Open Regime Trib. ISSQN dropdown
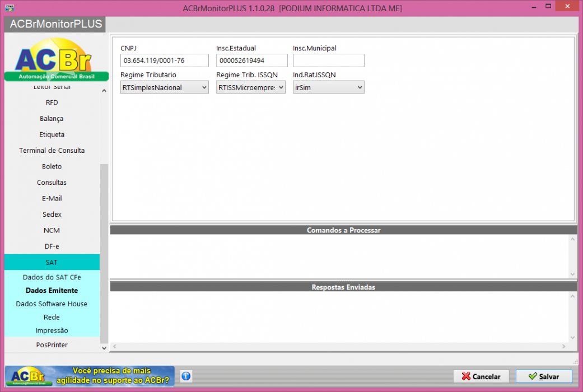 pos(251,87)
